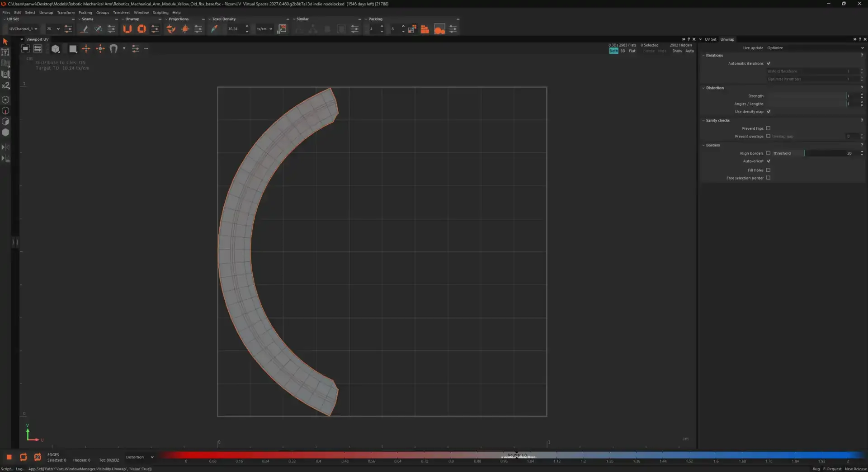Select the seam cut knife tool
Viewport: 868px width, 472px height.
(x=84, y=29)
